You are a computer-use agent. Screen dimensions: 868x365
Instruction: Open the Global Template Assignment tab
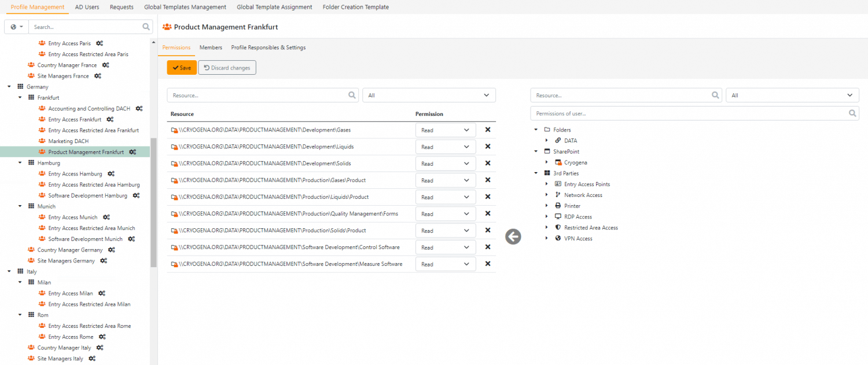[x=274, y=7]
